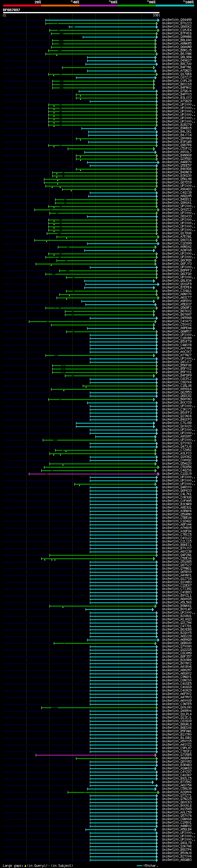Click hit label UniRef100_Q17DU6
197x868 pixels.
[177, 233]
